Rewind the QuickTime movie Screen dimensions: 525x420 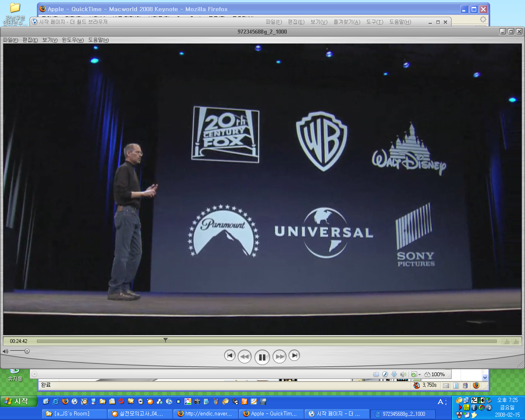244,356
